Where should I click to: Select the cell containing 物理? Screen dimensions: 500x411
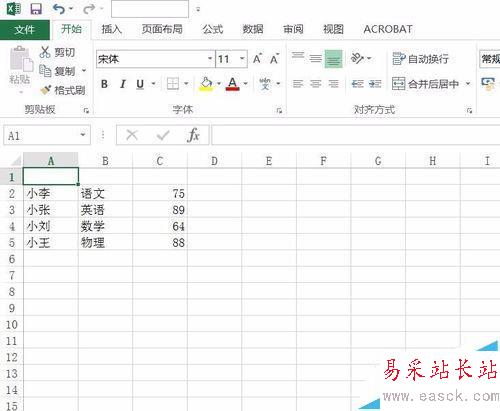(x=105, y=243)
